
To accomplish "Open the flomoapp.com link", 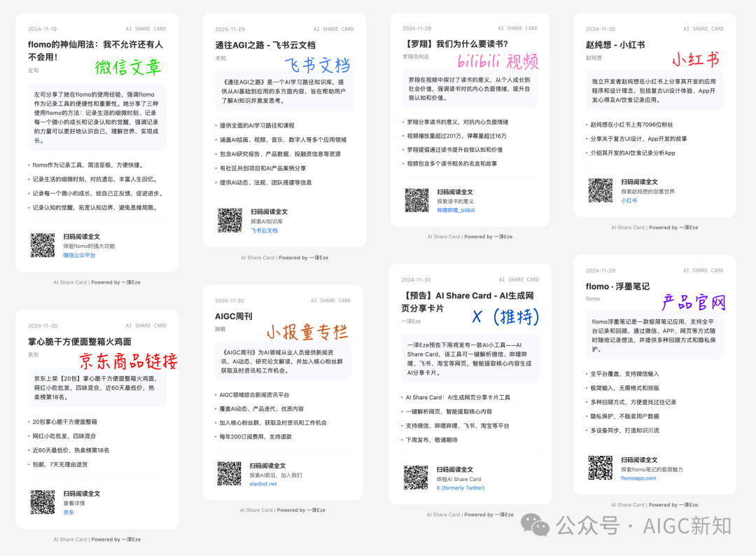I will tap(638, 478).
